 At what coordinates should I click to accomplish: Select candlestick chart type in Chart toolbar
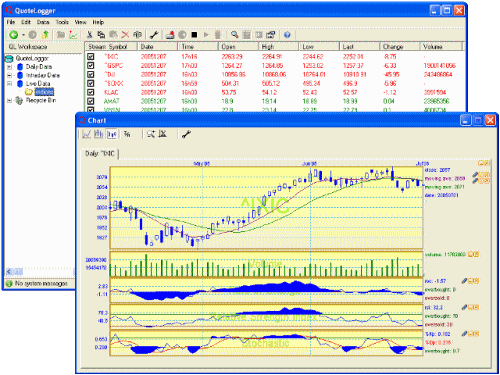(112, 134)
